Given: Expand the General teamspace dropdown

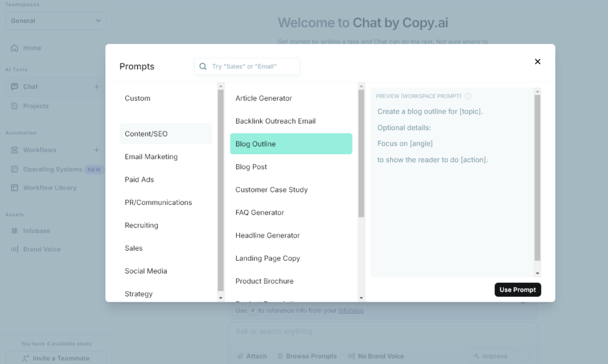Looking at the screenshot, I should pyautogui.click(x=98, y=21).
